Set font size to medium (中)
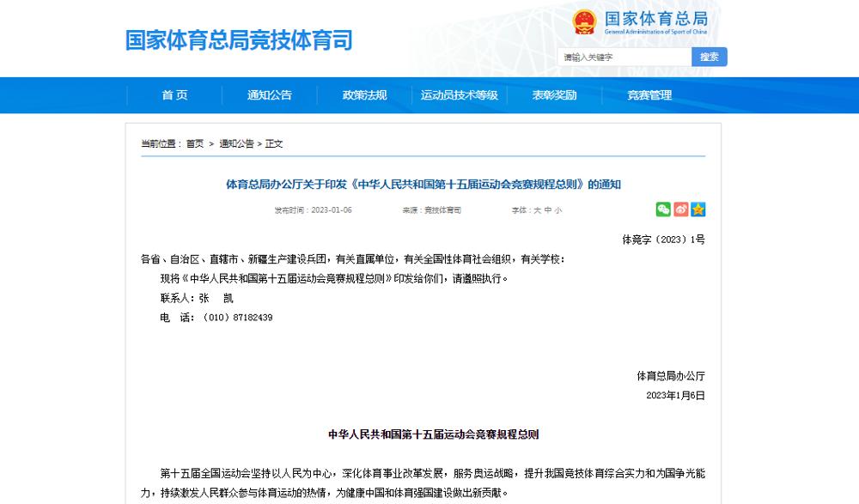Screen dimensions: 859x504 (547, 210)
